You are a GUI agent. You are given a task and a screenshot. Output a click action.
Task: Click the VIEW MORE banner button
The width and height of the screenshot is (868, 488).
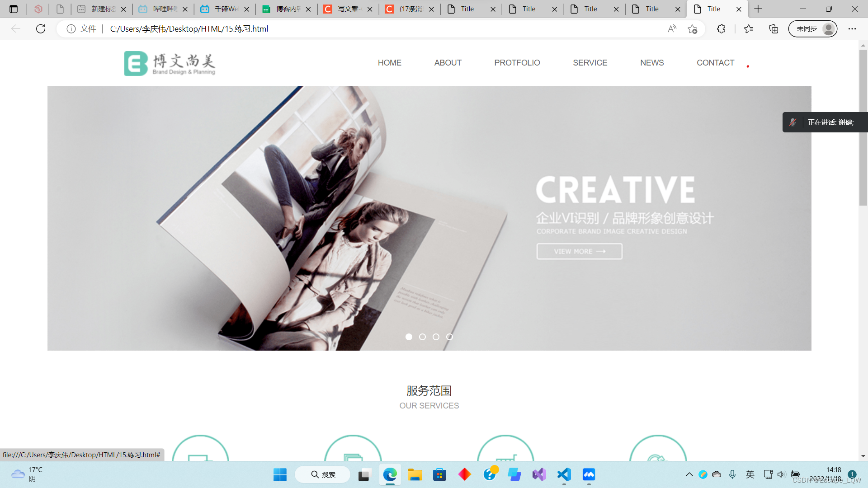[x=579, y=252]
